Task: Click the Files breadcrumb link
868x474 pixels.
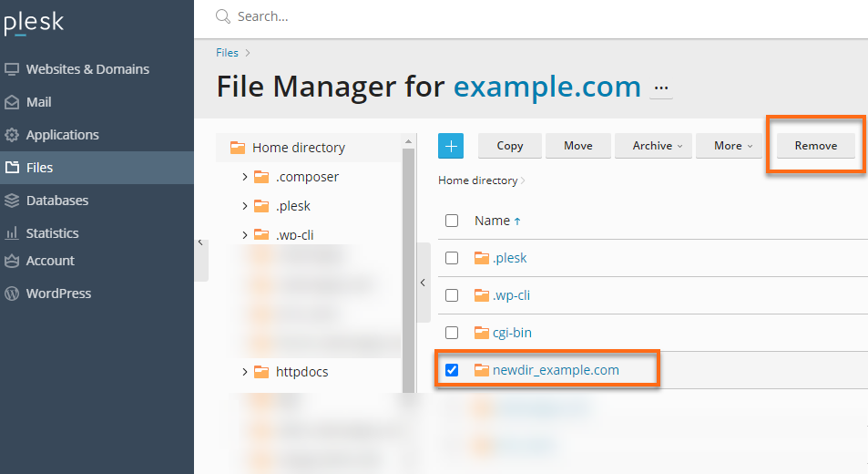Action: point(227,53)
